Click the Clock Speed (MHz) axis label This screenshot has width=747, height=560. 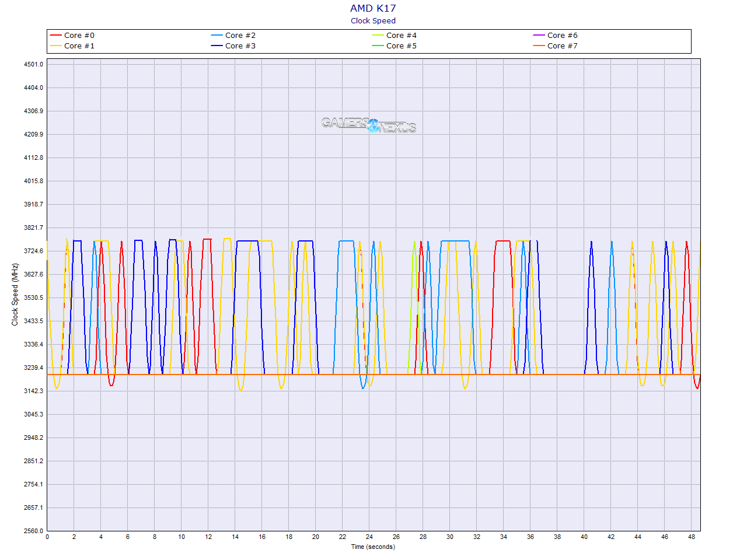[15, 295]
